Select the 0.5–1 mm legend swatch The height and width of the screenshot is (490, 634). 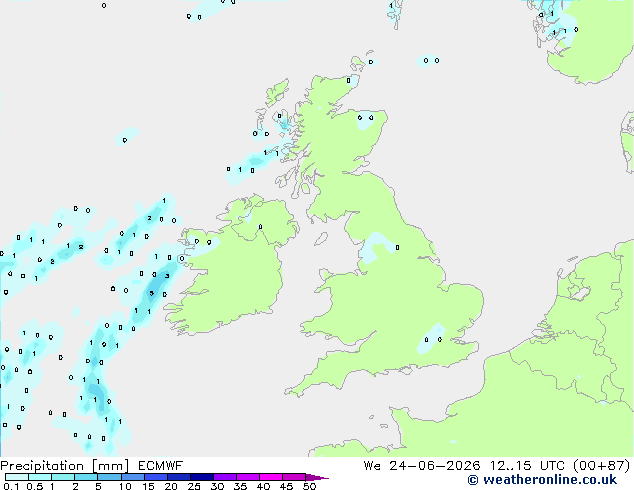pyautogui.click(x=40, y=477)
